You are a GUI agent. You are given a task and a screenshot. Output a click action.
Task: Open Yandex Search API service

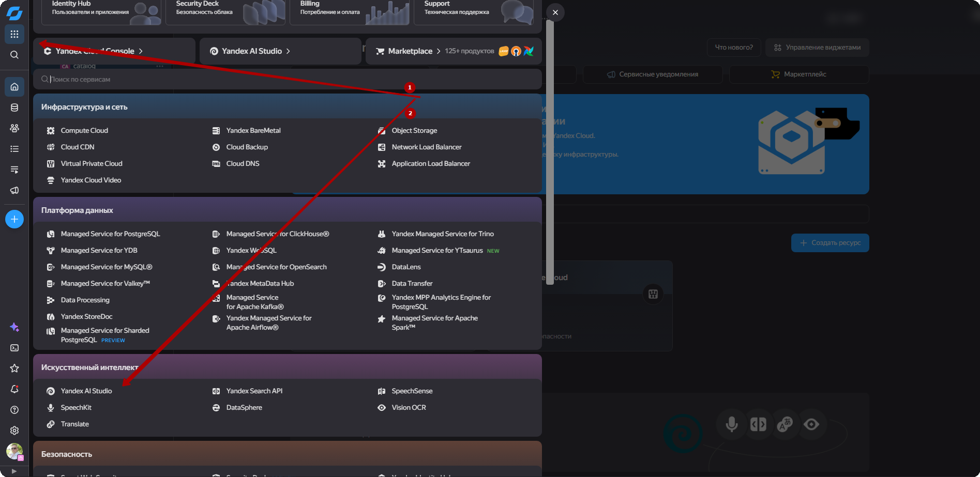254,391
